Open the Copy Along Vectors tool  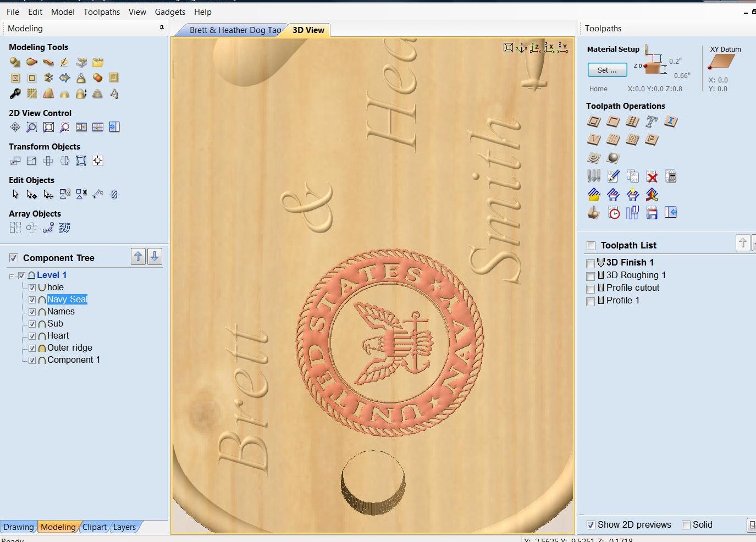[x=48, y=228]
